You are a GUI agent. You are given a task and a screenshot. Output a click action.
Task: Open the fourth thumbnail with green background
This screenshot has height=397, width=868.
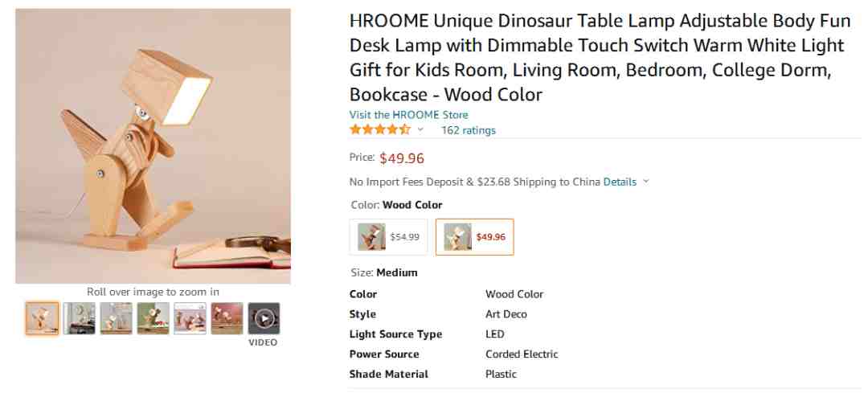pyautogui.click(x=153, y=318)
